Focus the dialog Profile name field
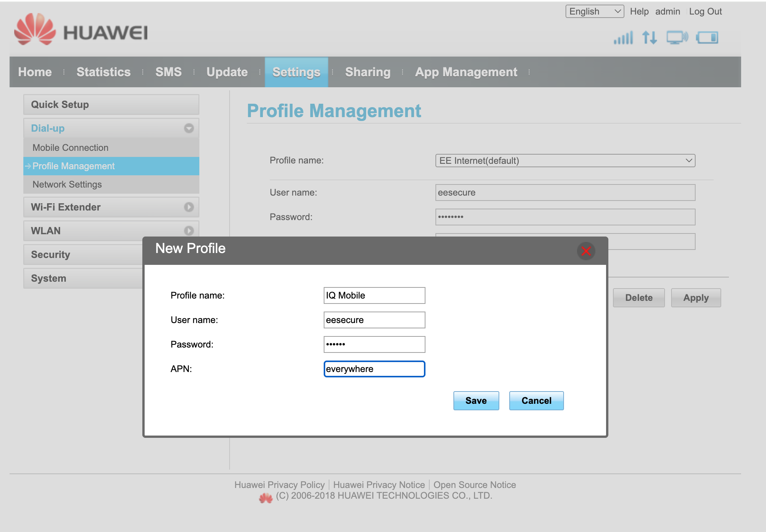The width and height of the screenshot is (766, 532). click(x=374, y=295)
